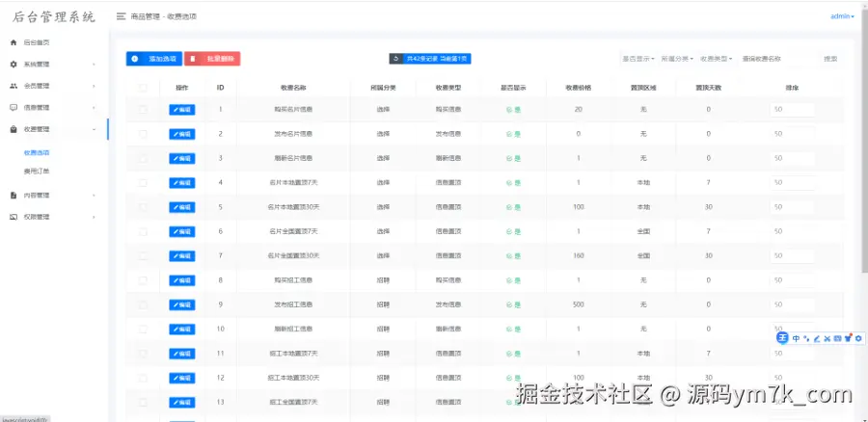This screenshot has height=422, width=868.
Task: Click the message icon for 信息管理
Action: click(14, 107)
